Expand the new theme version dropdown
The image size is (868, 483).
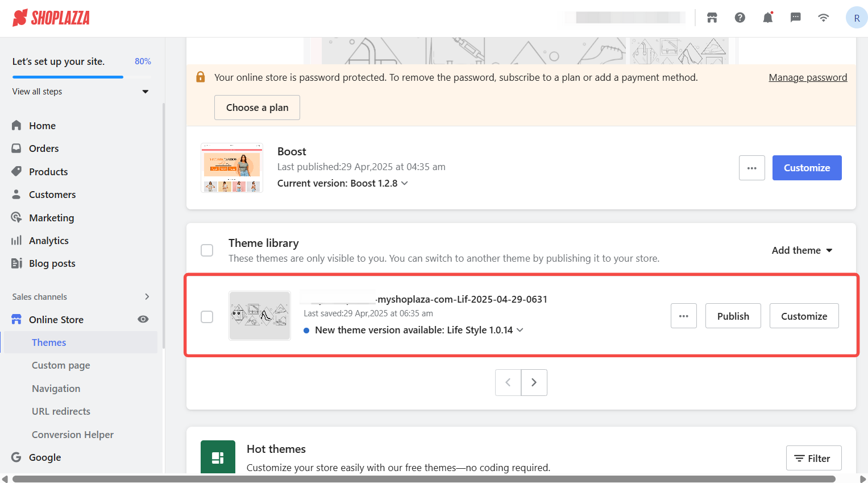[520, 330]
